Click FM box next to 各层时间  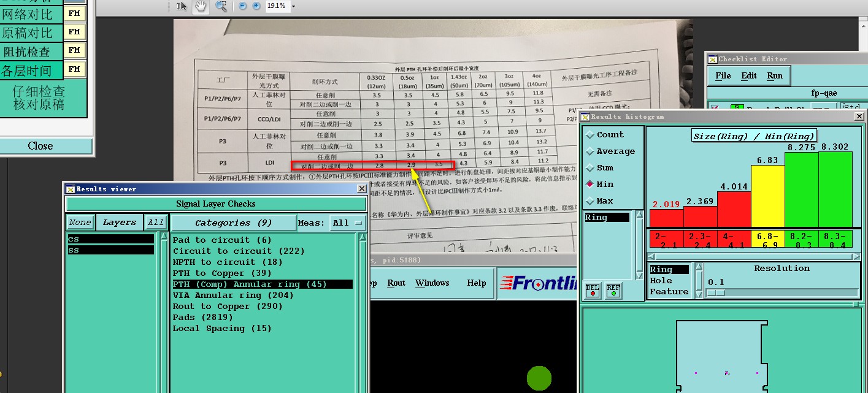74,69
